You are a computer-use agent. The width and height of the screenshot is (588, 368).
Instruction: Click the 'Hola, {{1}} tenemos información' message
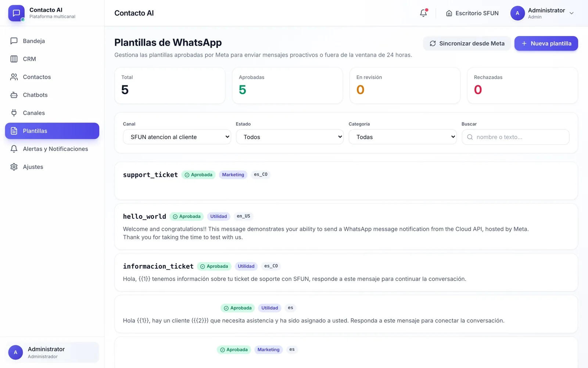click(x=294, y=279)
